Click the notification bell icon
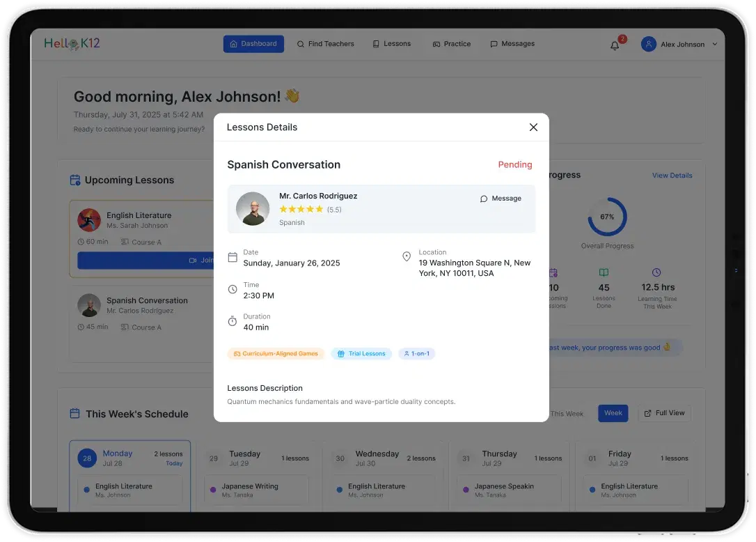 614,45
